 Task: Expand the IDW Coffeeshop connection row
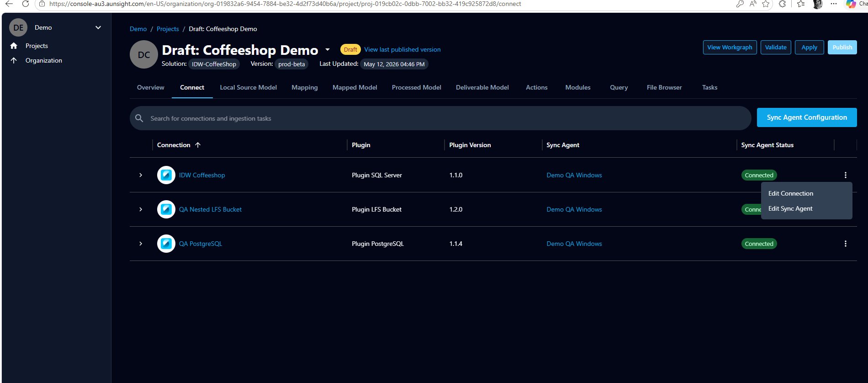tap(141, 175)
